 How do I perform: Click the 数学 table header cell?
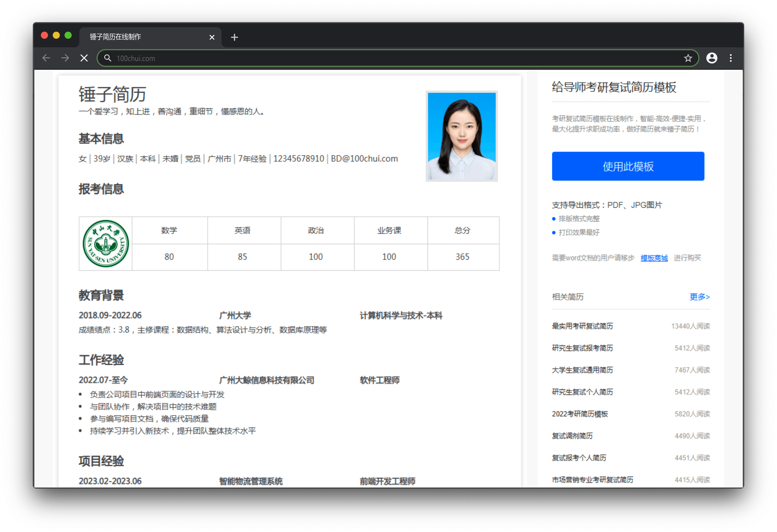click(x=169, y=230)
